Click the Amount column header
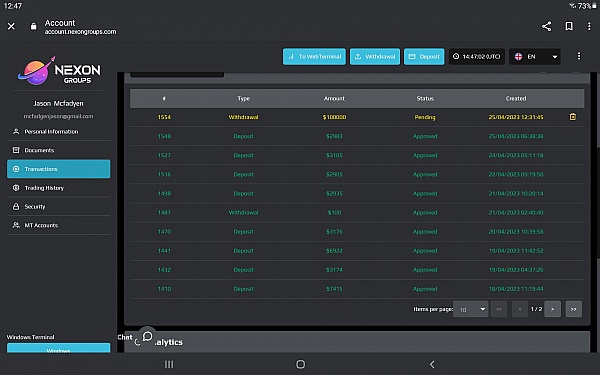The height and width of the screenshot is (375, 600). [x=334, y=99]
